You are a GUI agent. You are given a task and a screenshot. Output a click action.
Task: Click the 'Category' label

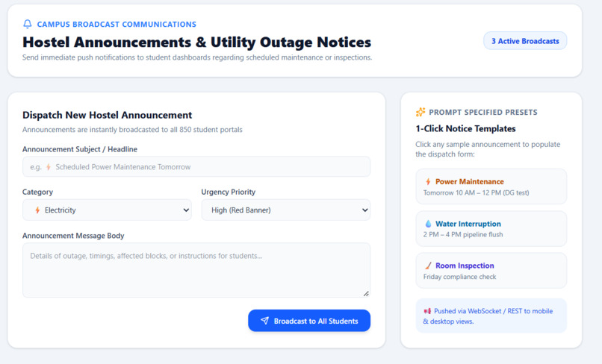click(x=37, y=192)
